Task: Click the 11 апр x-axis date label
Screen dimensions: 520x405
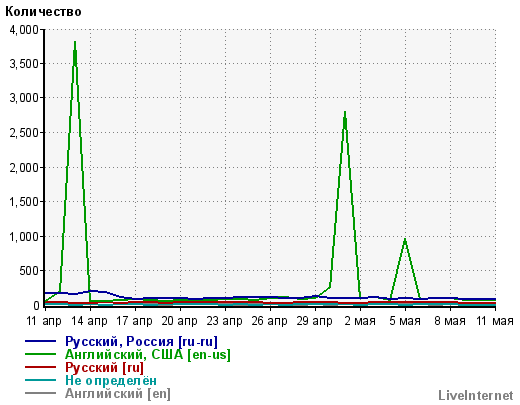Action: 44,321
